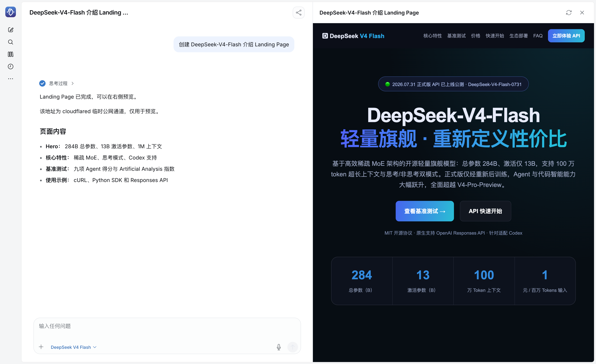Start a new chat with the compose icon
The width and height of the screenshot is (596, 364).
coord(11,30)
